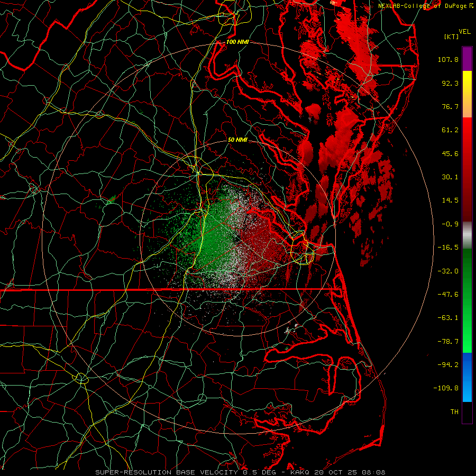Click the -78.7 velocity scale value
The image size is (476, 476).
[x=448, y=342]
